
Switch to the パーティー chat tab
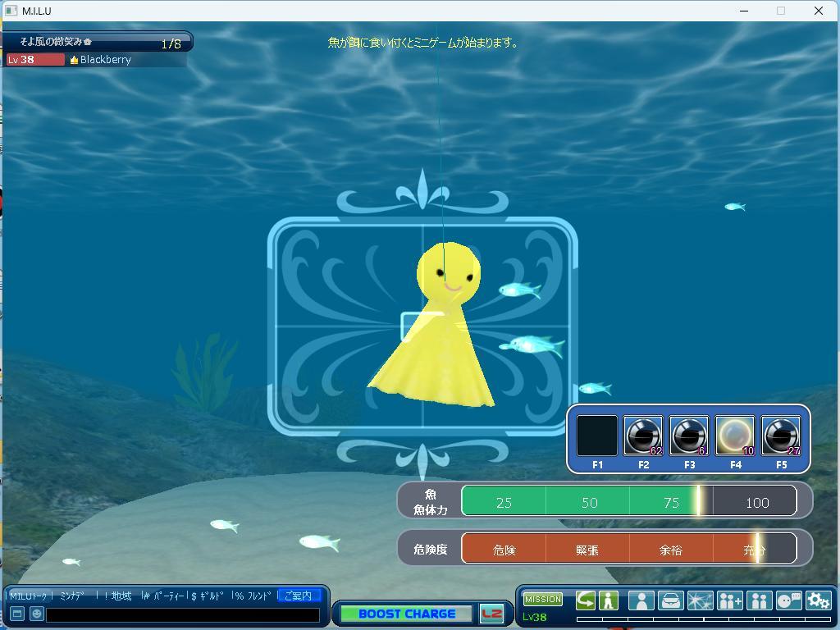[163, 596]
